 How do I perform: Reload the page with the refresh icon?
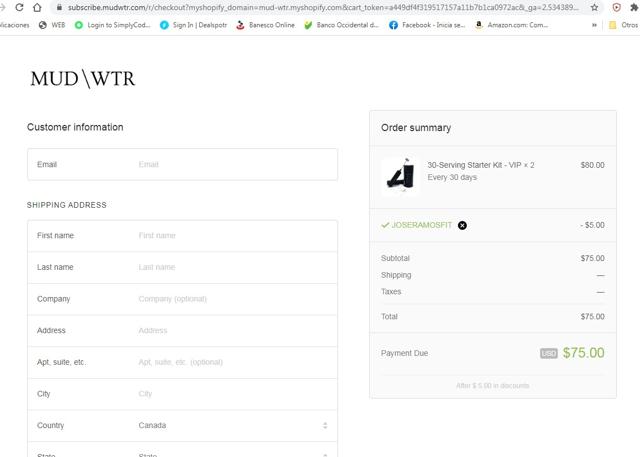click(x=19, y=7)
